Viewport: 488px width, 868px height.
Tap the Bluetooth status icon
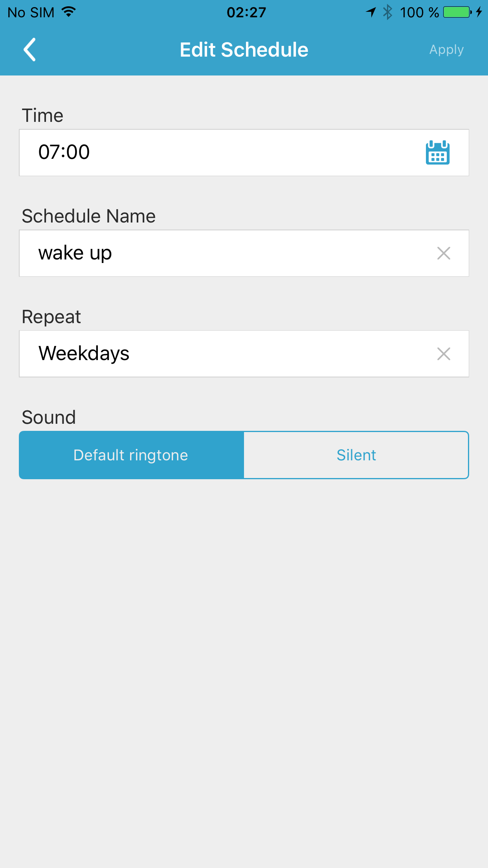(388, 12)
